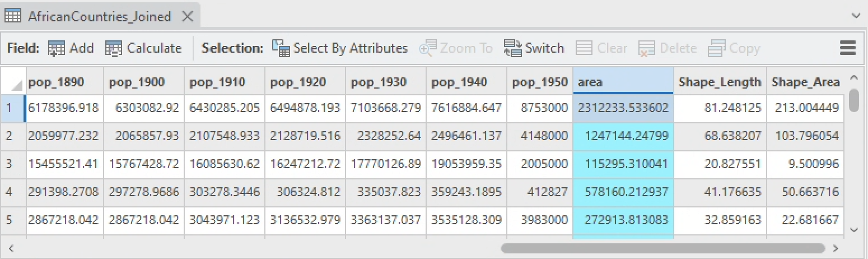Click the Zoom To selection icon

[428, 49]
